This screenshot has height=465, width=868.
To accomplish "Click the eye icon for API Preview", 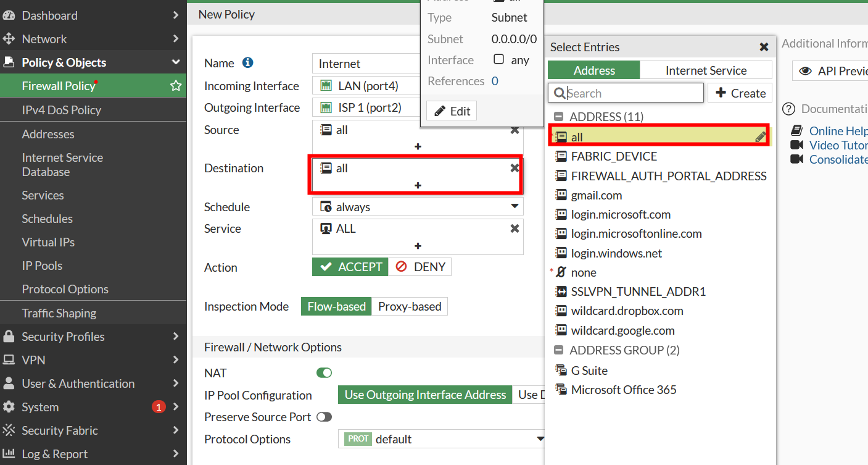I will [805, 71].
